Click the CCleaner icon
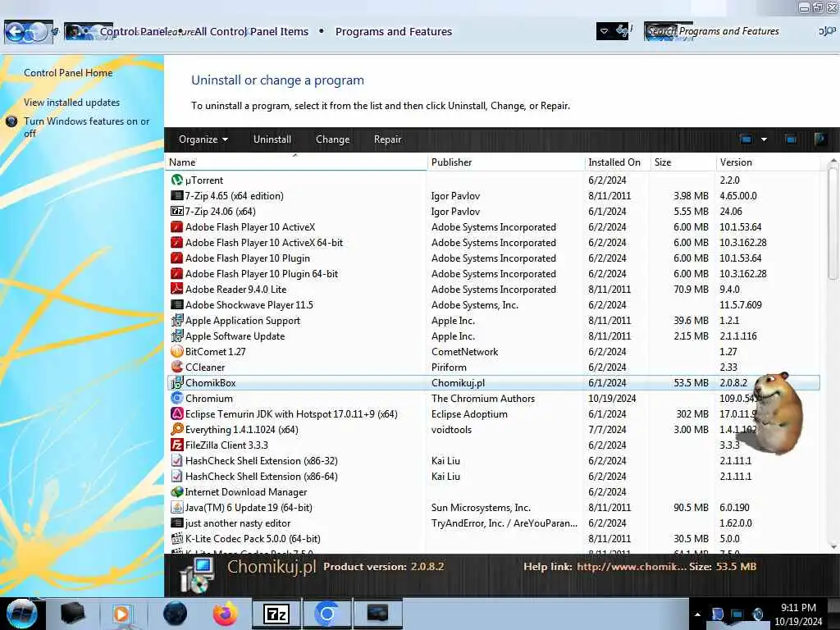The width and height of the screenshot is (840, 630). click(x=177, y=367)
